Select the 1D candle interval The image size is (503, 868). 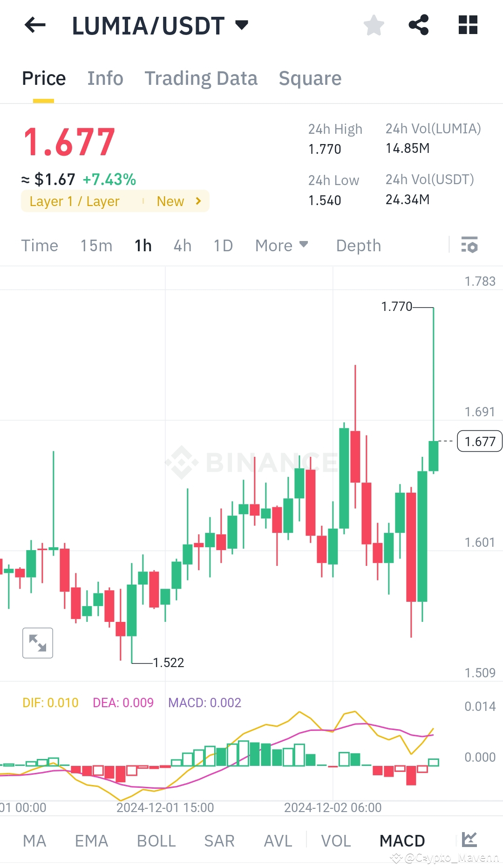click(222, 245)
